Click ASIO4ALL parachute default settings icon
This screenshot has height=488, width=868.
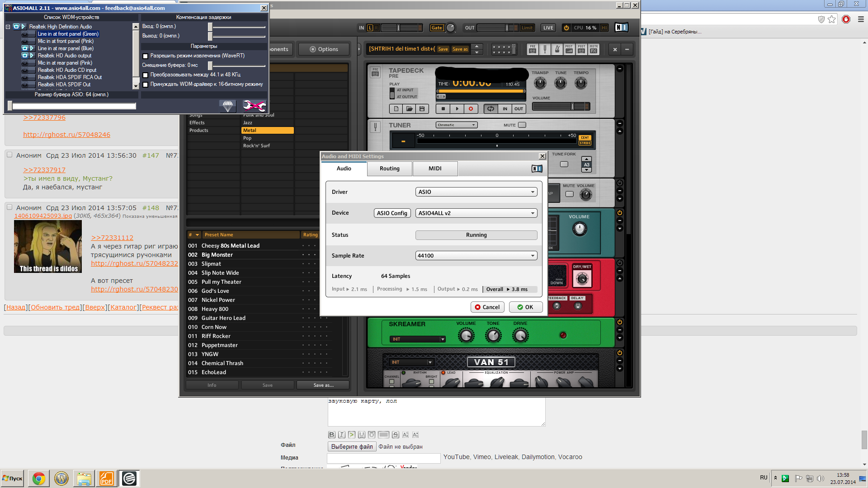click(x=228, y=106)
